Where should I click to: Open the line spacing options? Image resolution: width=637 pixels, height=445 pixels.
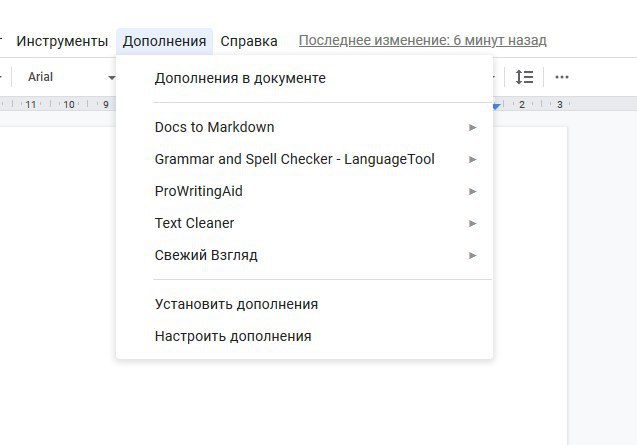(x=525, y=77)
